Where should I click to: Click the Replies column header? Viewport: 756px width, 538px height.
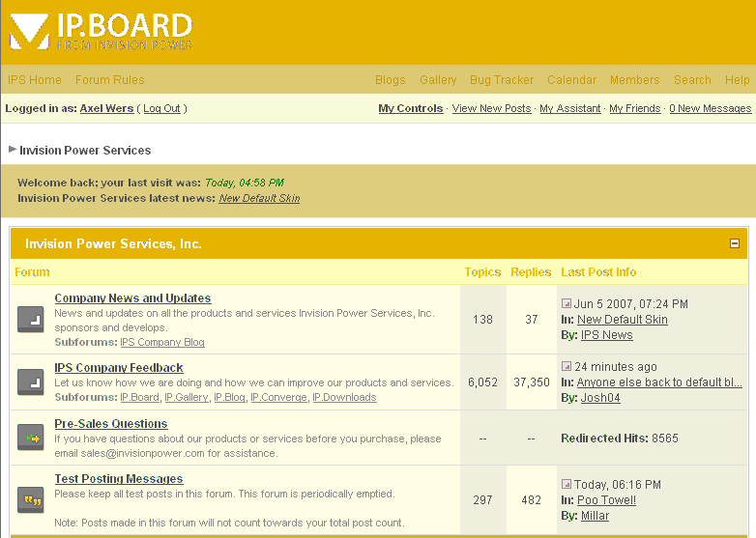[x=531, y=272]
